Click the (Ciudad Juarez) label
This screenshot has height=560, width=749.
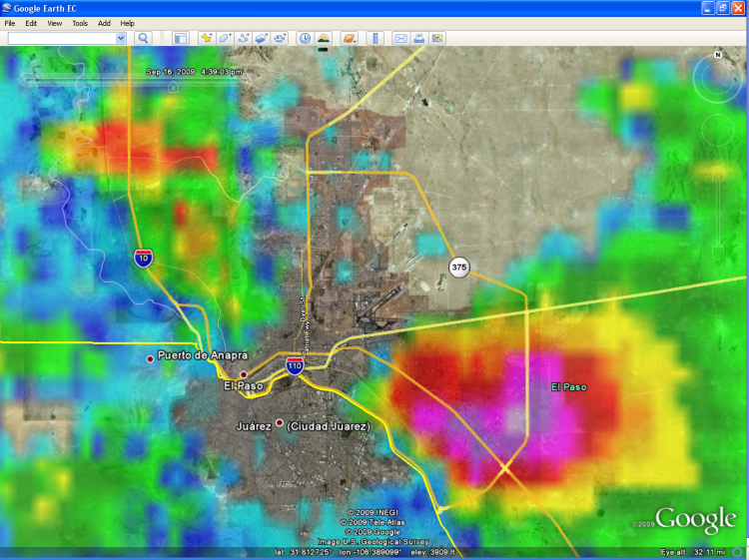tap(329, 426)
